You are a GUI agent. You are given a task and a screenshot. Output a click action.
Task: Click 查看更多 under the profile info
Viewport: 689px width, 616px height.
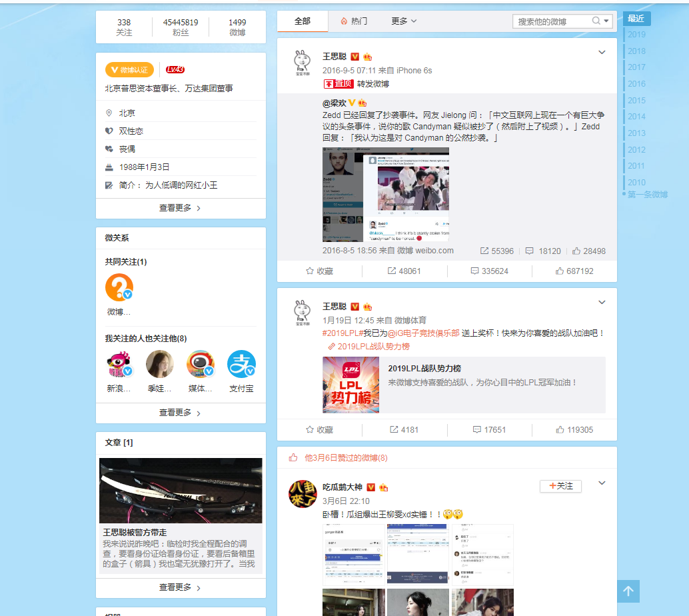point(181,208)
